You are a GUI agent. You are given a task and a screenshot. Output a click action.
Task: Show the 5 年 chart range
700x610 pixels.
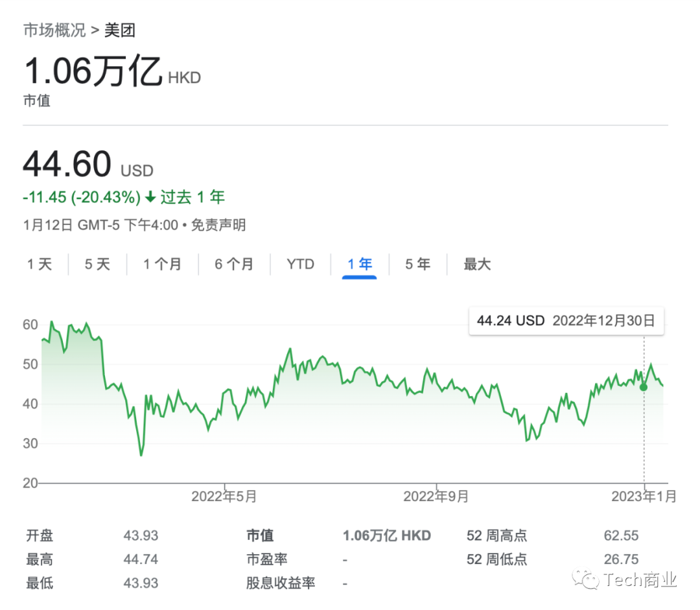417,264
